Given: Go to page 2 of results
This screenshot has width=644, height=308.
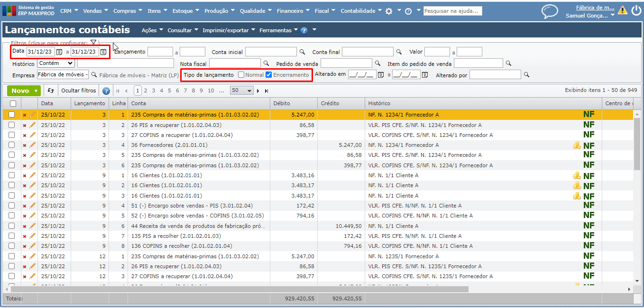Looking at the screenshot, I should pos(146,91).
